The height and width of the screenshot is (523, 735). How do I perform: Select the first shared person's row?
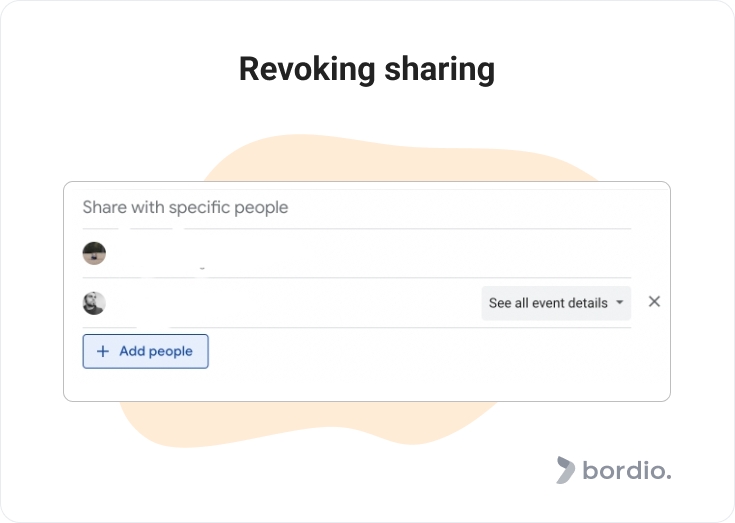click(x=357, y=254)
